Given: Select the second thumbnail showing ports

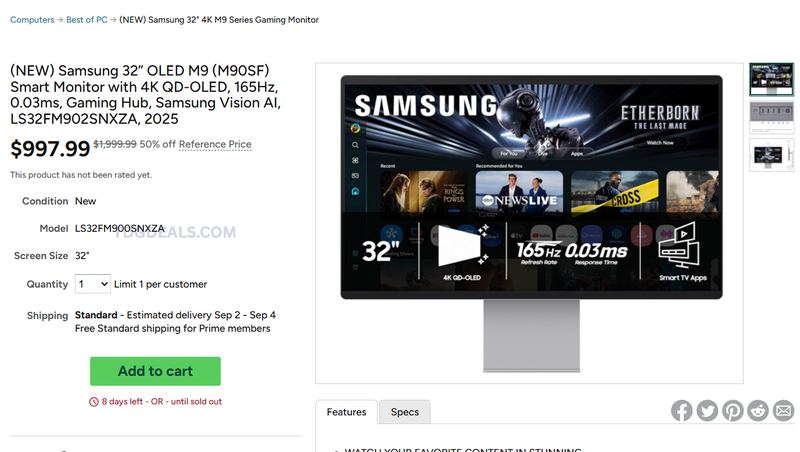Looking at the screenshot, I should pos(771,117).
